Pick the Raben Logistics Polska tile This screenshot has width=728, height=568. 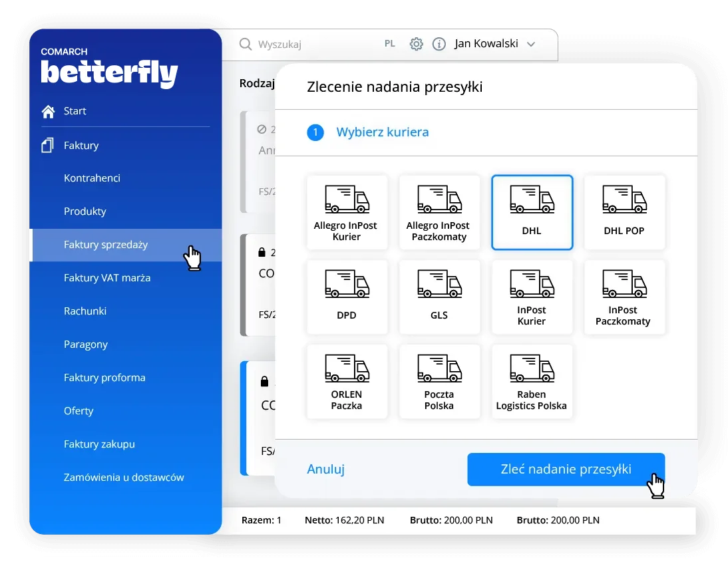(532, 381)
